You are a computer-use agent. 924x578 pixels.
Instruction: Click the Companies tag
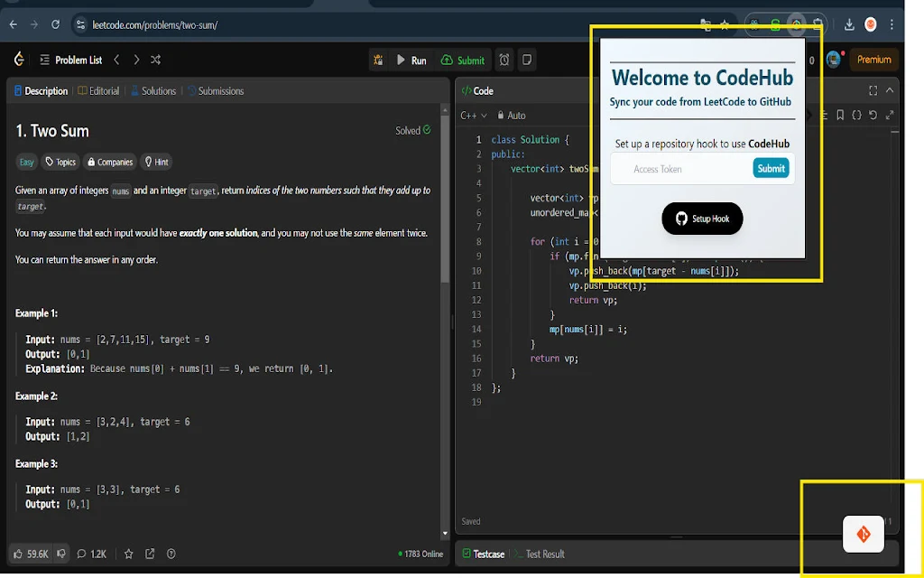(111, 163)
